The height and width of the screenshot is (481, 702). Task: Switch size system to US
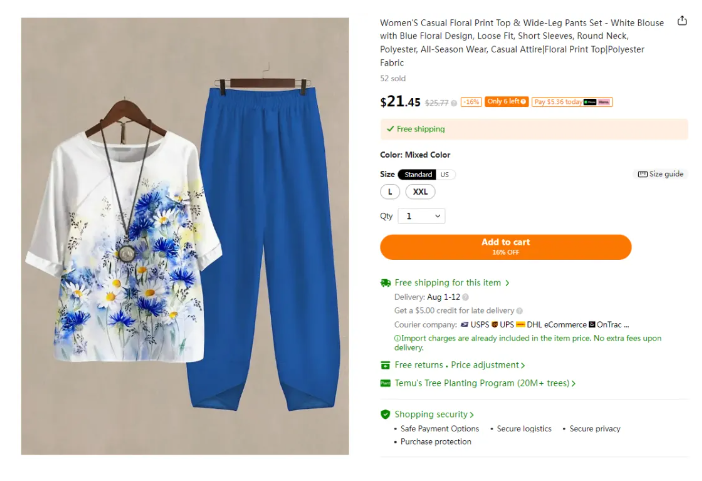[x=445, y=174]
